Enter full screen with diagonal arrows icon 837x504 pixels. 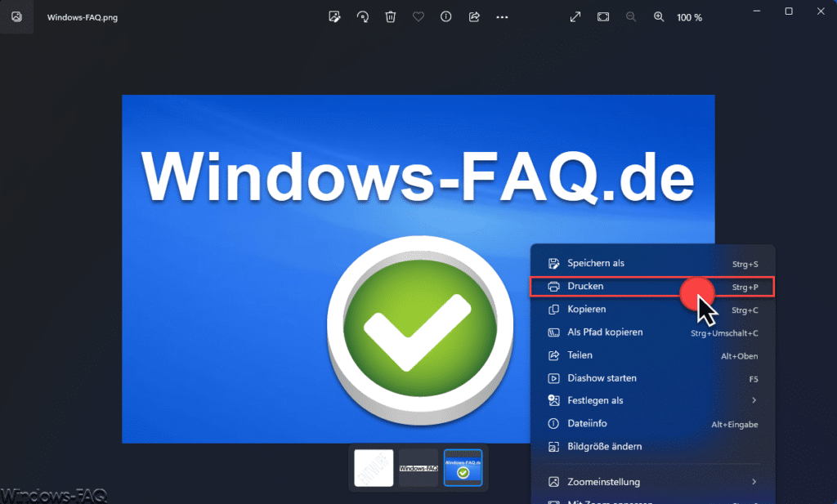[575, 17]
